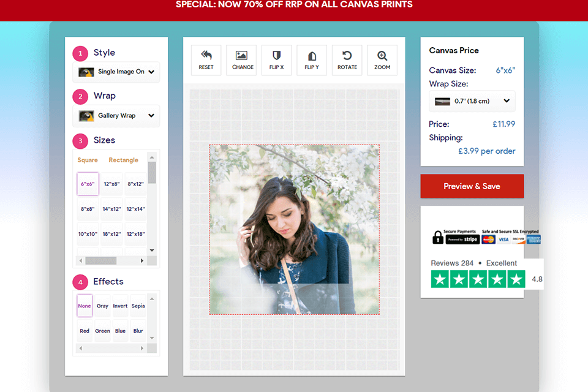588x392 pixels.
Task: Apply the Blue color effect
Action: coord(120,331)
